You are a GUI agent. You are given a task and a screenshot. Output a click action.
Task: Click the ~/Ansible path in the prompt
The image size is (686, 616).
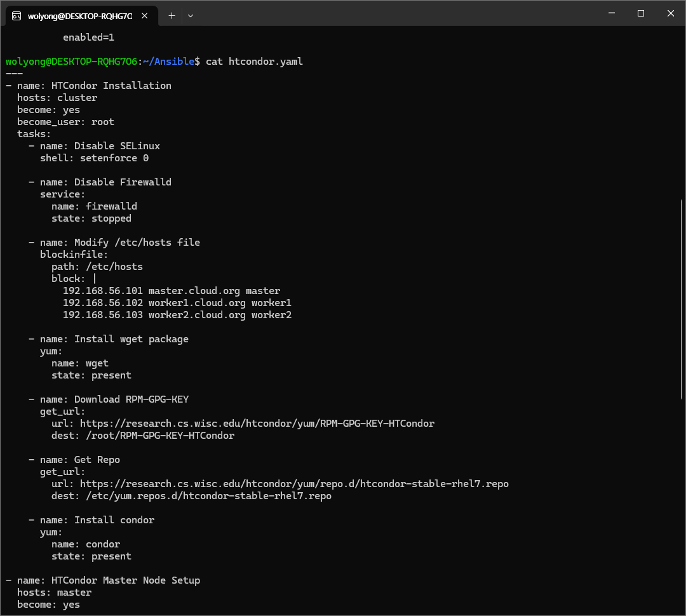170,62
